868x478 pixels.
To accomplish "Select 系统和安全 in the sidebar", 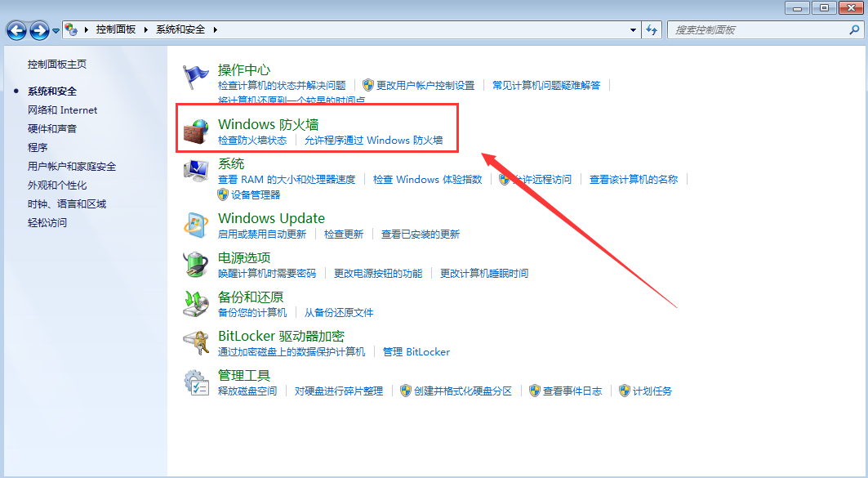I will [x=52, y=92].
